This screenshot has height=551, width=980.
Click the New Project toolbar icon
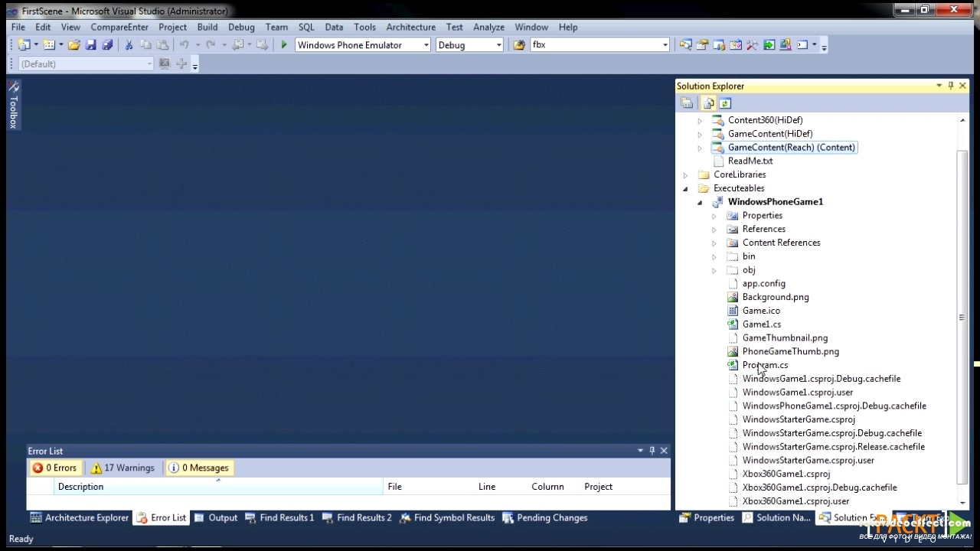point(24,45)
